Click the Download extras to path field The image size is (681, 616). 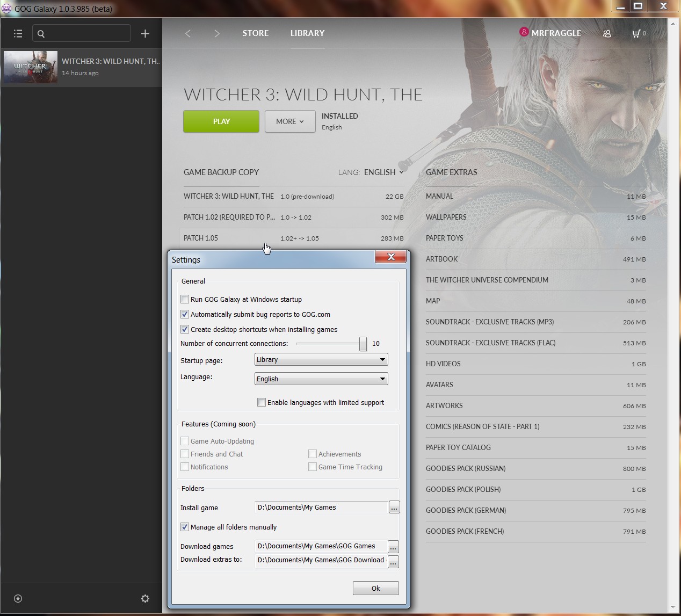(321, 560)
